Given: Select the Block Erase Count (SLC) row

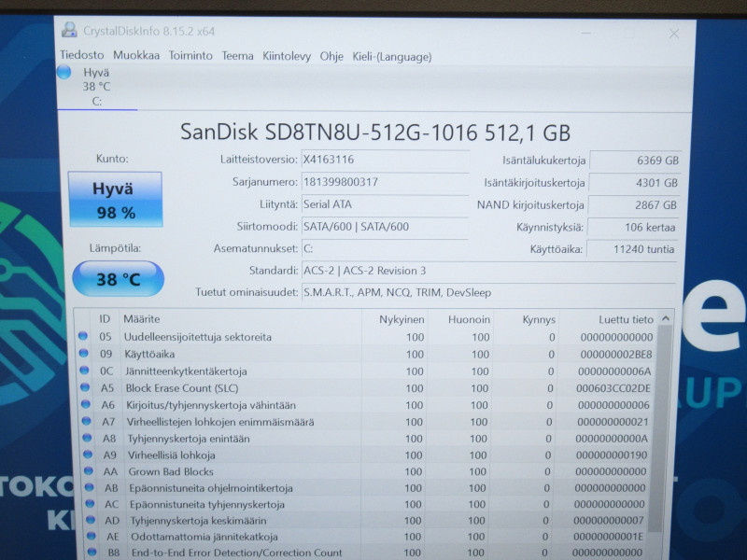Looking at the screenshot, I should (366, 388).
